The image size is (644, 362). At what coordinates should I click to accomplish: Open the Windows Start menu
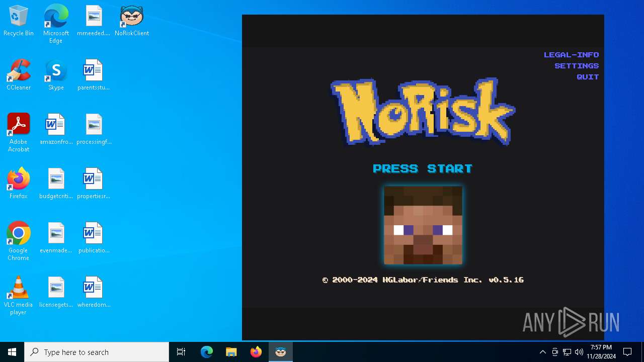12,352
